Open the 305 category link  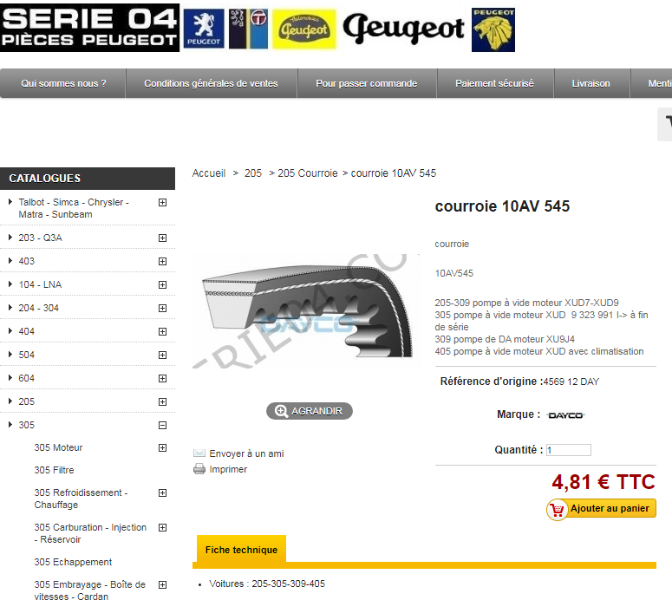[27, 425]
